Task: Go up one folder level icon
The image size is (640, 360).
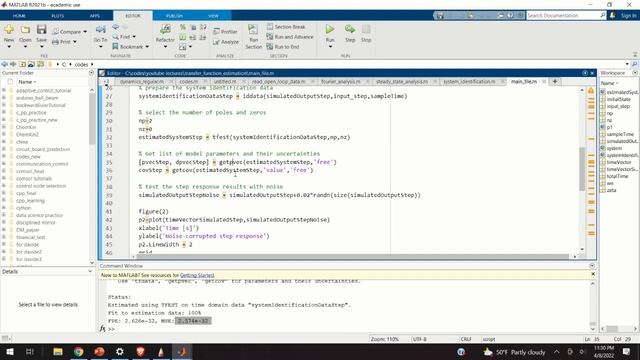Action: tap(22, 64)
